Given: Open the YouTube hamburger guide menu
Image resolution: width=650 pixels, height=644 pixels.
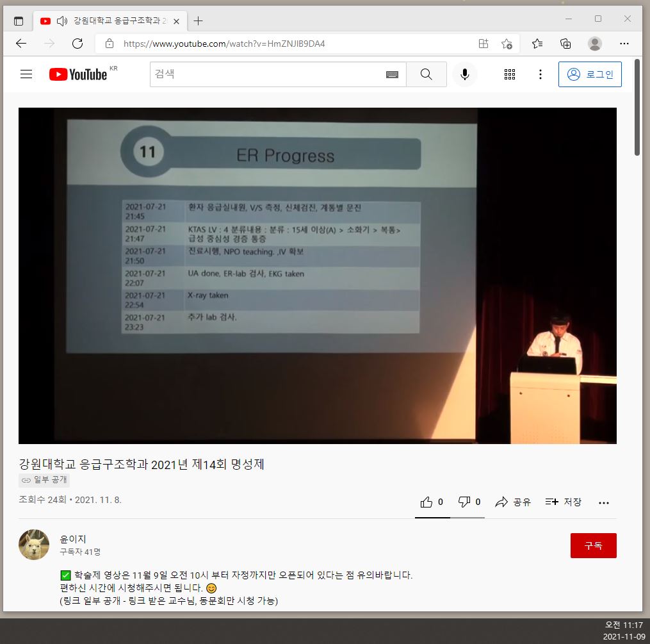Looking at the screenshot, I should click(26, 74).
